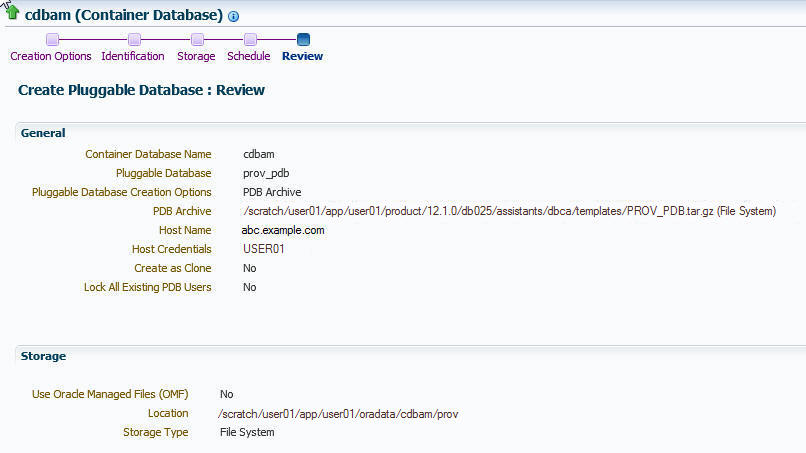The image size is (806, 453).
Task: Click the Review step marker square
Action: [303, 40]
